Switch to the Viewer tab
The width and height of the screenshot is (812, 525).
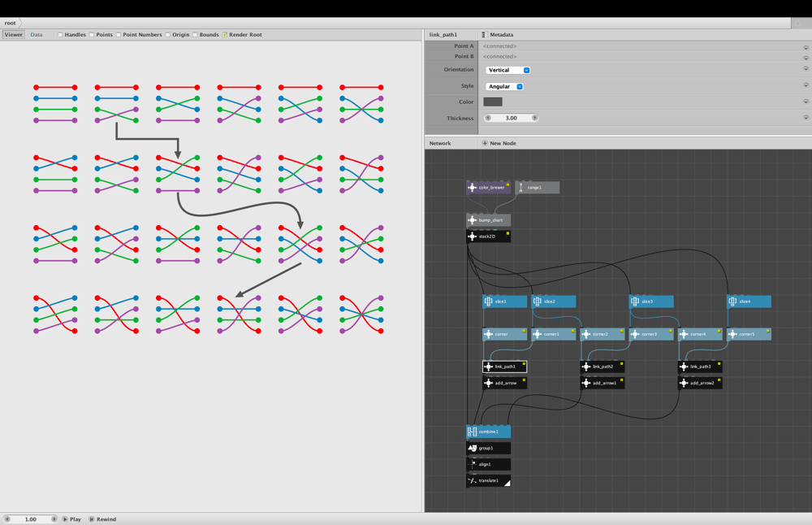point(14,35)
